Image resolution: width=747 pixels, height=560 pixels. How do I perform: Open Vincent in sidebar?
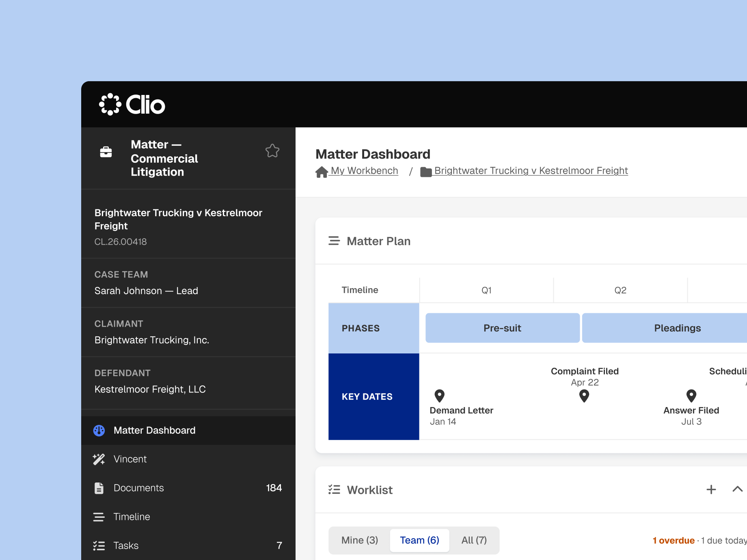point(188,459)
